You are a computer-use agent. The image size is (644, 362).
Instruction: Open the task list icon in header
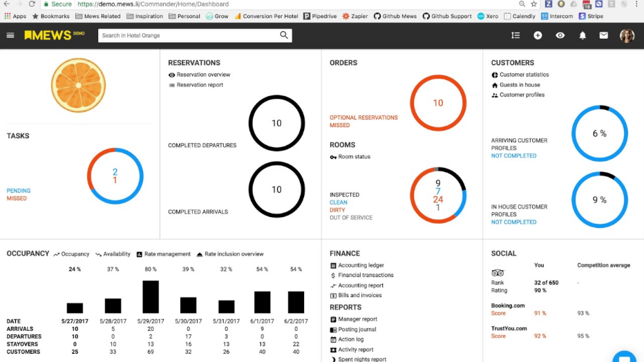click(x=515, y=35)
